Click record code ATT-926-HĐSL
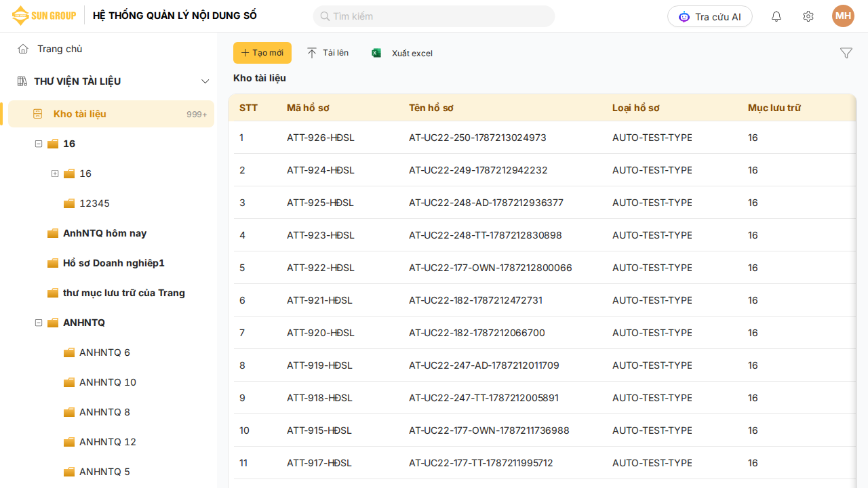Viewport: 868px width, 488px height. [321, 138]
